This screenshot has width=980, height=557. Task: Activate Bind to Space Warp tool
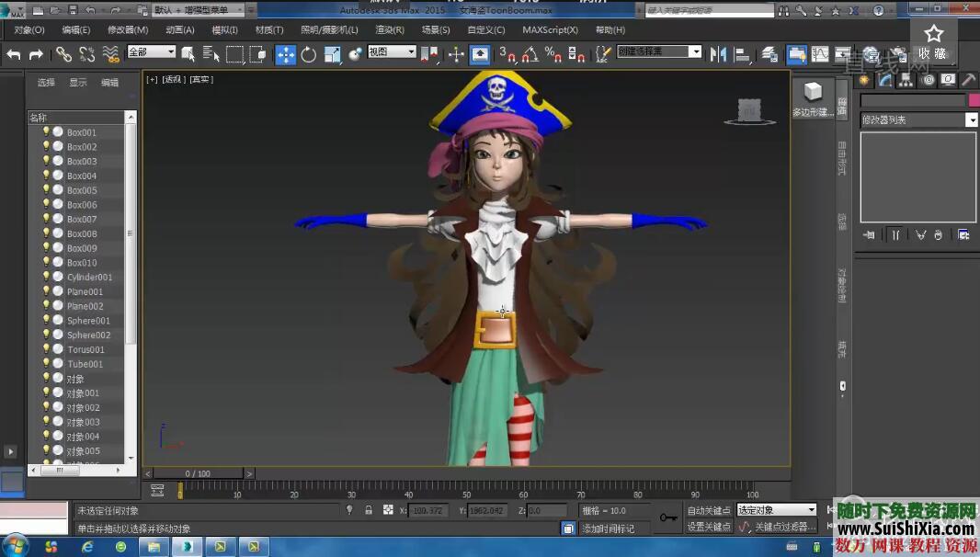[x=110, y=55]
